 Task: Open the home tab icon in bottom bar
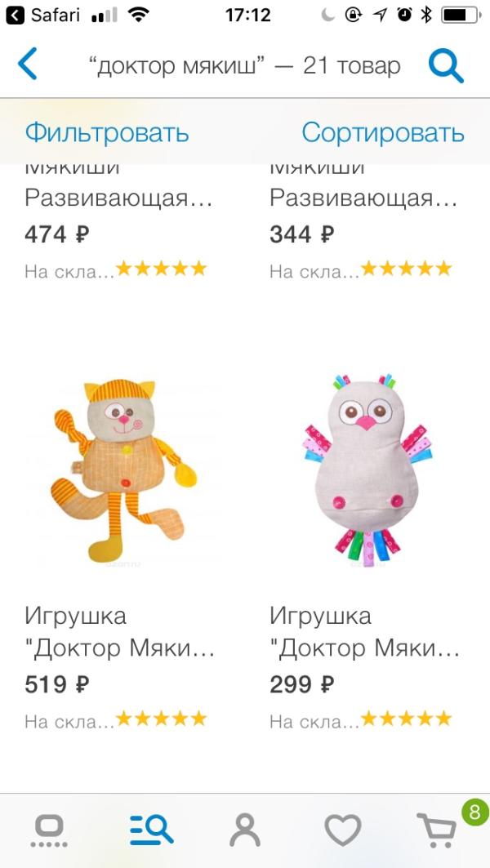point(49,831)
